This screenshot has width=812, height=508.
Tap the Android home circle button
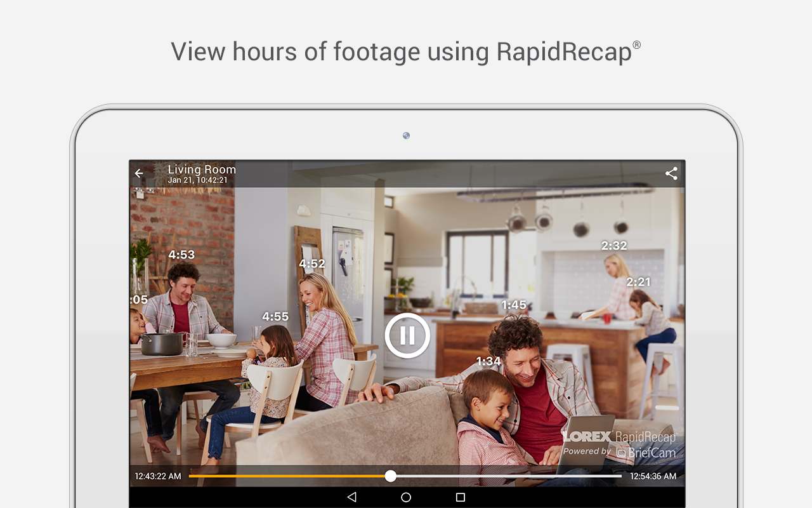tap(406, 497)
